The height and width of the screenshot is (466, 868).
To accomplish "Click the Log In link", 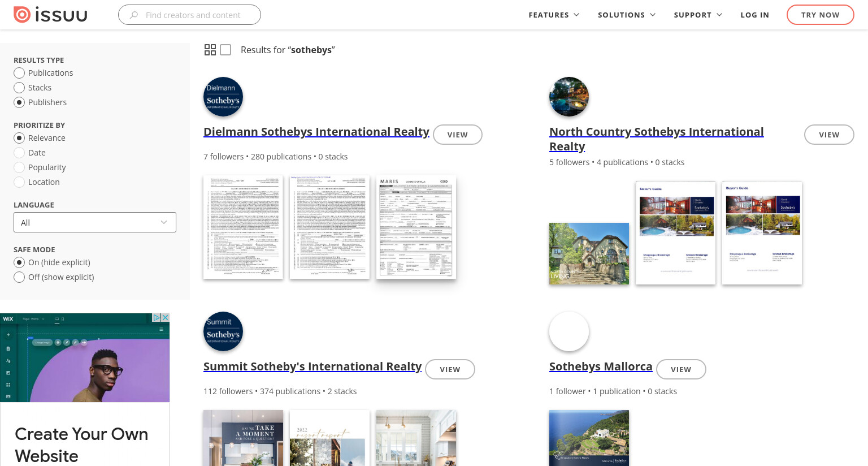I will [755, 15].
